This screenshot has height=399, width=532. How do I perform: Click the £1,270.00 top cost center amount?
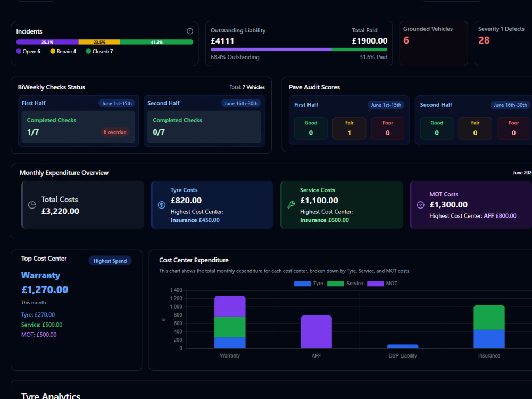[x=45, y=289]
